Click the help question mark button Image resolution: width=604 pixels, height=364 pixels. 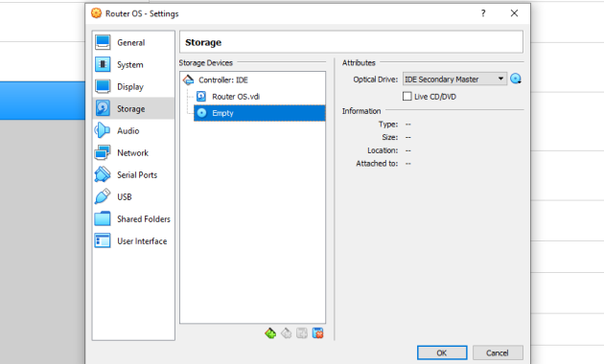click(483, 13)
